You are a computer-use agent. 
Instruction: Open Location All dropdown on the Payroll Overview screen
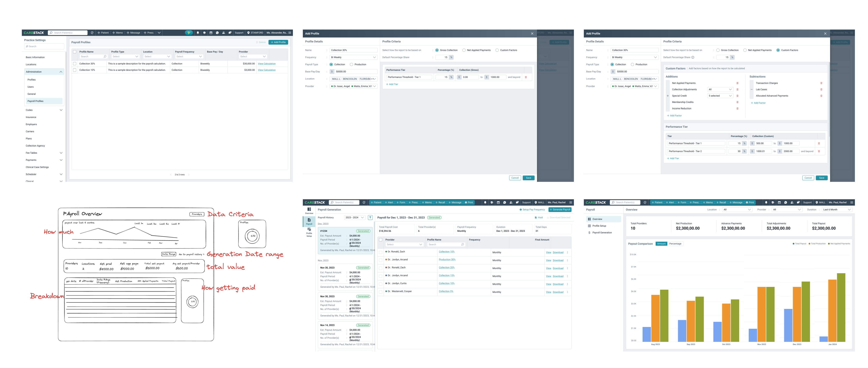pyautogui.click(x=737, y=209)
